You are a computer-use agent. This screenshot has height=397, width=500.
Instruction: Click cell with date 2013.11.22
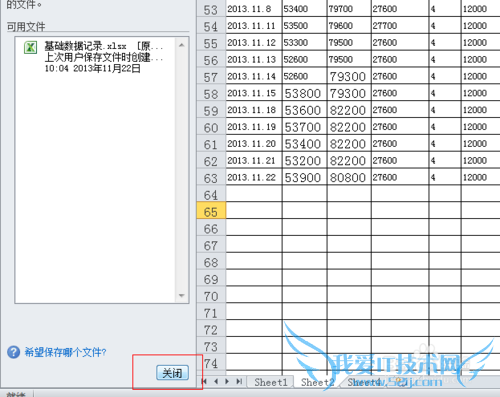coord(254,177)
